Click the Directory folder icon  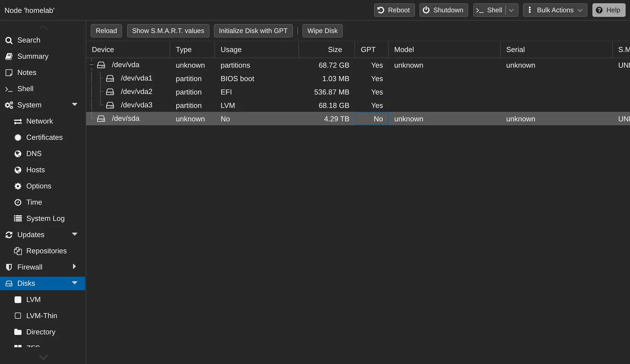tap(18, 332)
